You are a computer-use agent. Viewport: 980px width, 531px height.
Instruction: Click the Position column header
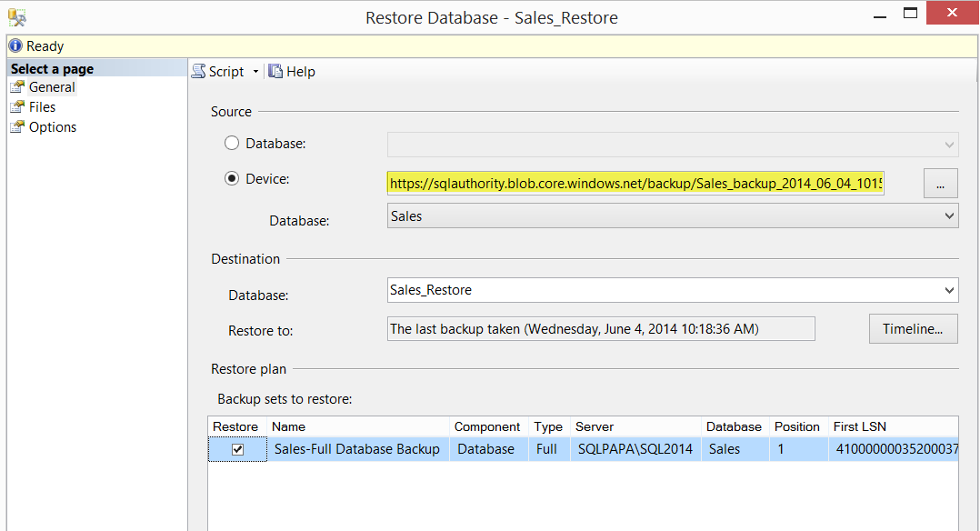coord(799,426)
